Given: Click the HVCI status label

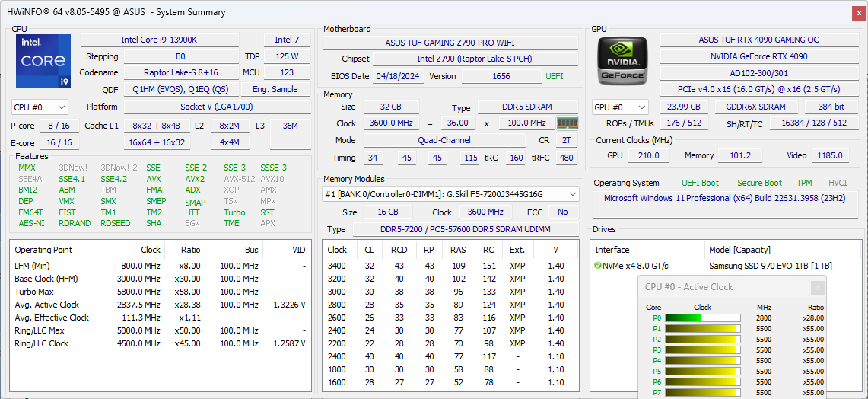Looking at the screenshot, I should coord(838,183).
